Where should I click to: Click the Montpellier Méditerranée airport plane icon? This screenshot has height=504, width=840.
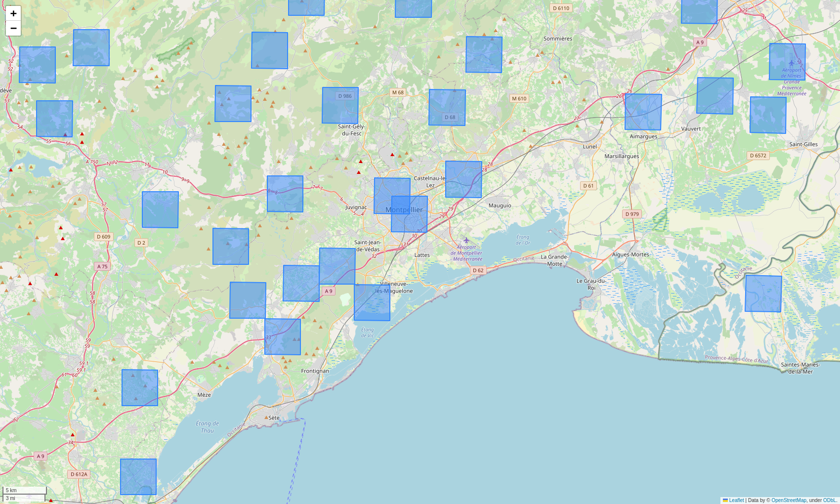click(x=466, y=240)
